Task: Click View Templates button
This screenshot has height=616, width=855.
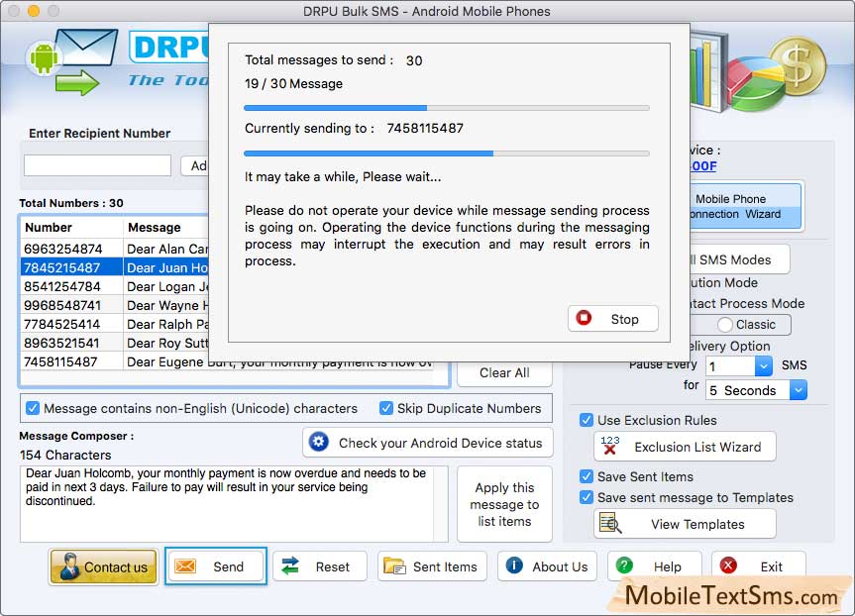Action: (x=685, y=524)
